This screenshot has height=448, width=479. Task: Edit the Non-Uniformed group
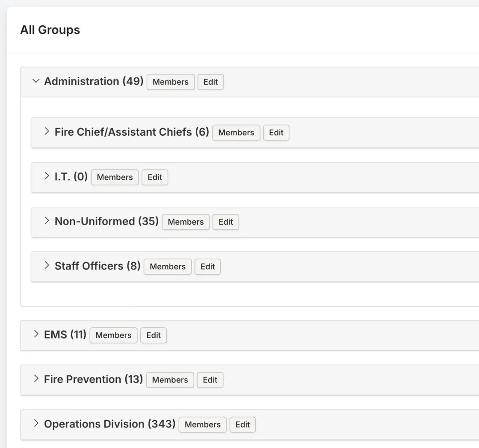pyautogui.click(x=226, y=222)
